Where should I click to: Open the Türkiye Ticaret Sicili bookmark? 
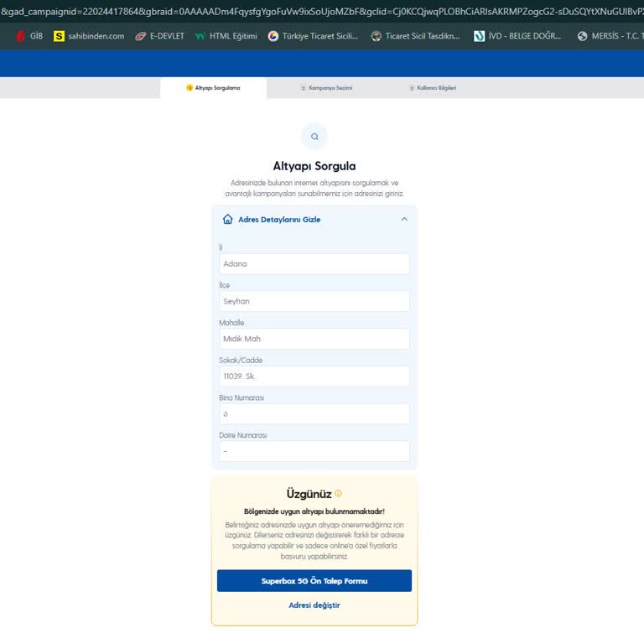pos(313,36)
